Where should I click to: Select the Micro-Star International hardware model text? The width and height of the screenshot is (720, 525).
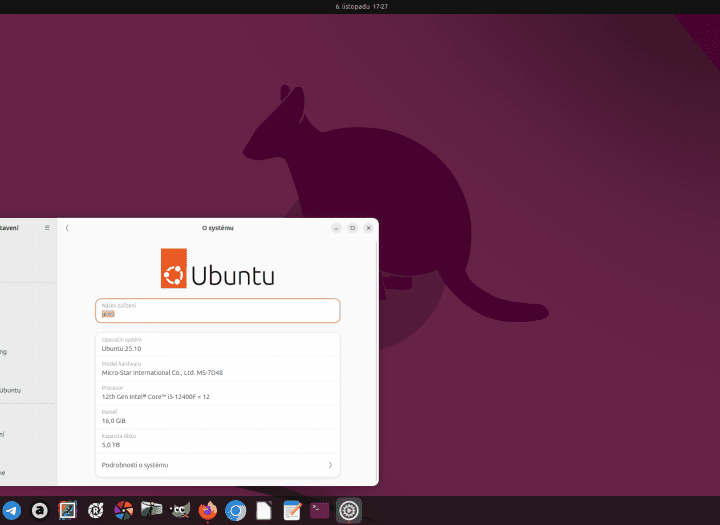(162, 373)
